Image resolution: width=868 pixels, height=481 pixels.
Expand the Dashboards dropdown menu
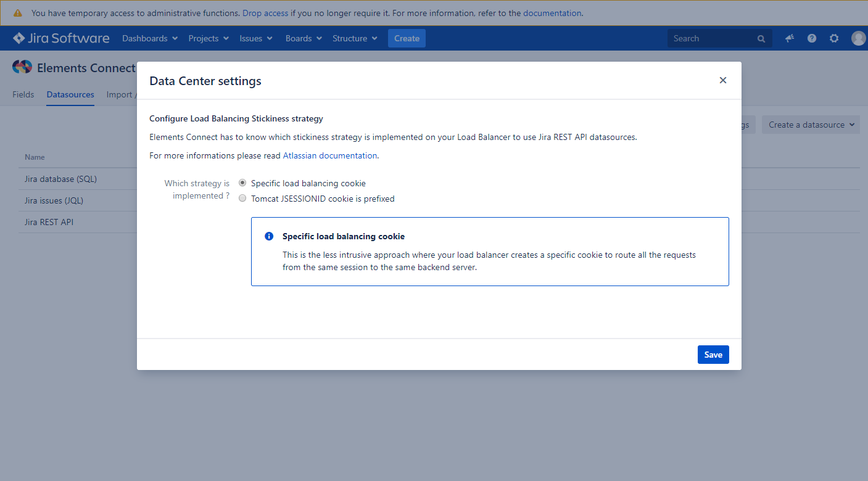[x=150, y=38]
